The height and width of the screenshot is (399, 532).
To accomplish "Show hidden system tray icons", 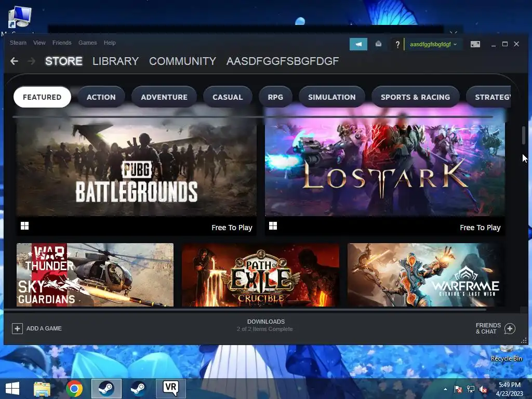I will [445, 389].
